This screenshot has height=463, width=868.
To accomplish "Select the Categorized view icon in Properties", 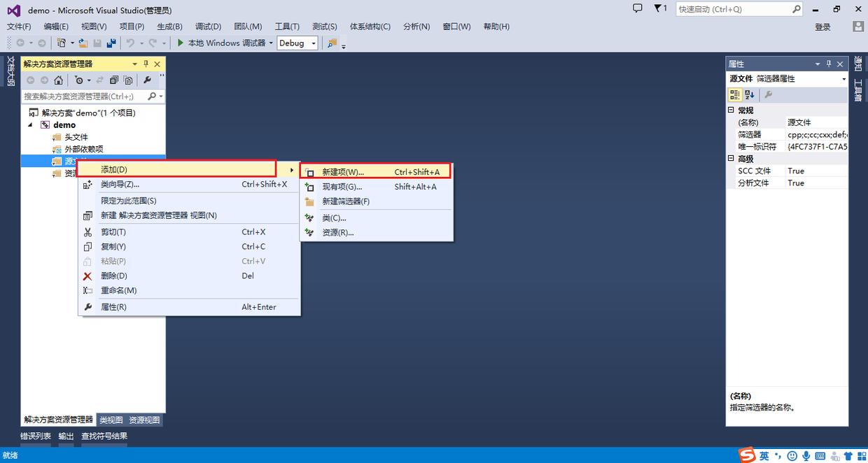I will pyautogui.click(x=735, y=94).
